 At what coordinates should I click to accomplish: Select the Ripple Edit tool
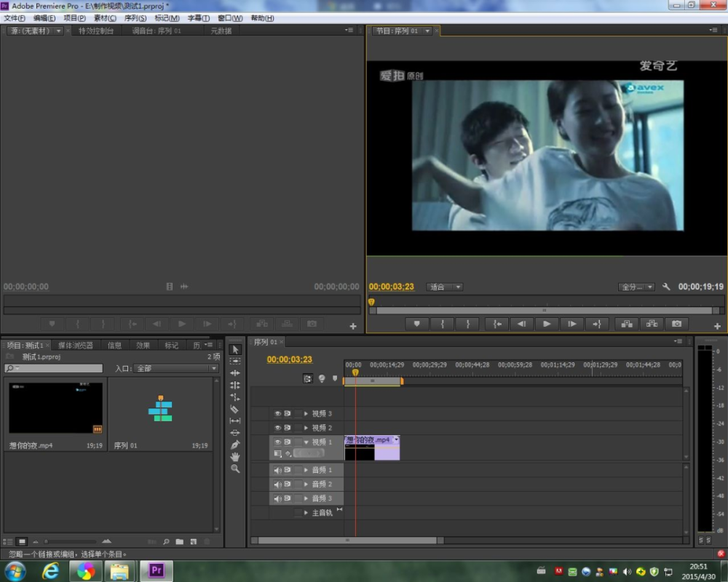point(234,373)
